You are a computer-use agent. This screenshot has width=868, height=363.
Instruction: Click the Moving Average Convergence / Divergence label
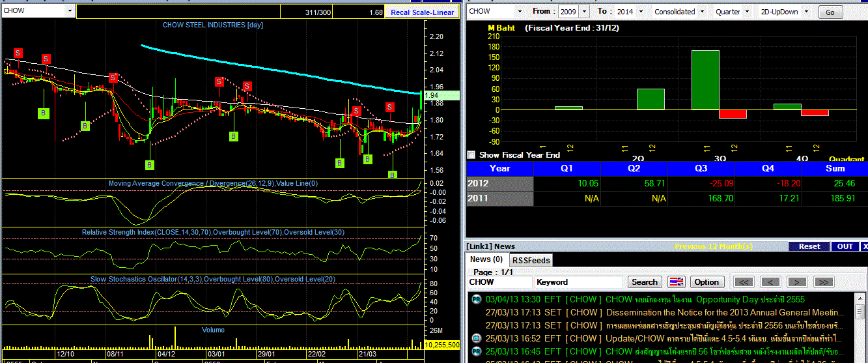coord(213,183)
